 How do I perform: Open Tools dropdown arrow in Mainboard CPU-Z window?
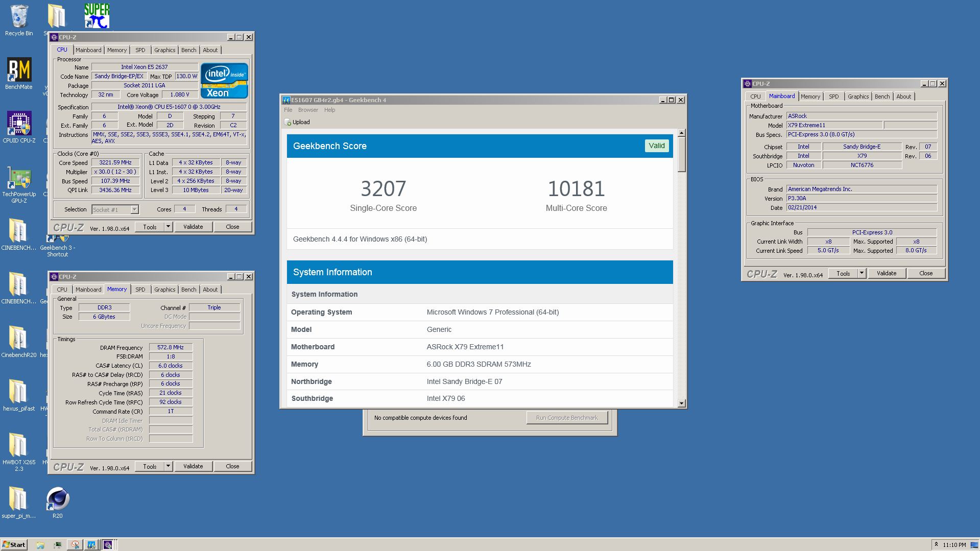[x=862, y=273]
